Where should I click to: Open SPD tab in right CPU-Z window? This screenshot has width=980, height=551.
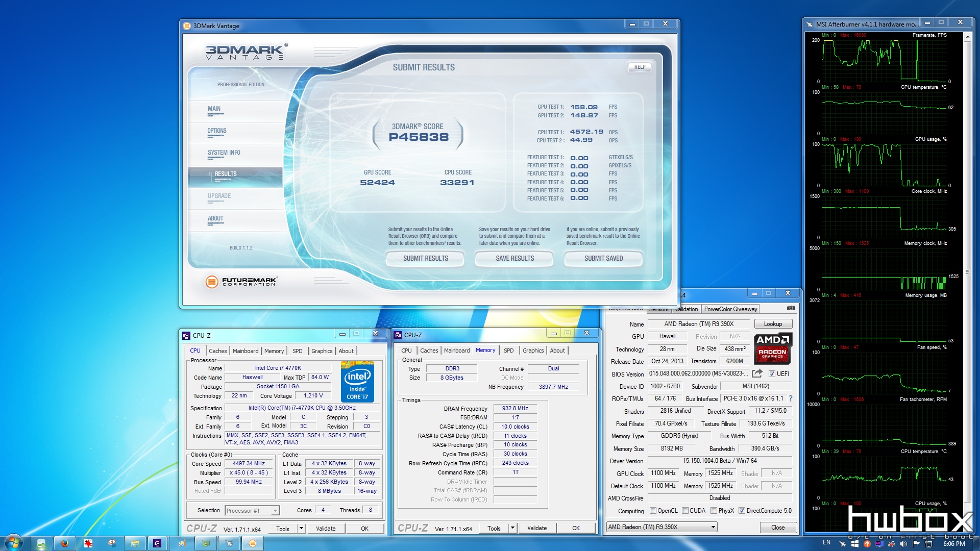(509, 350)
